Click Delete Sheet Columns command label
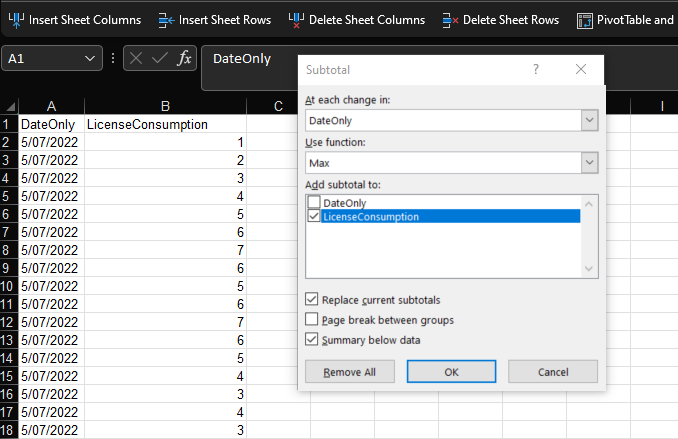This screenshot has width=678, height=439. [x=367, y=20]
